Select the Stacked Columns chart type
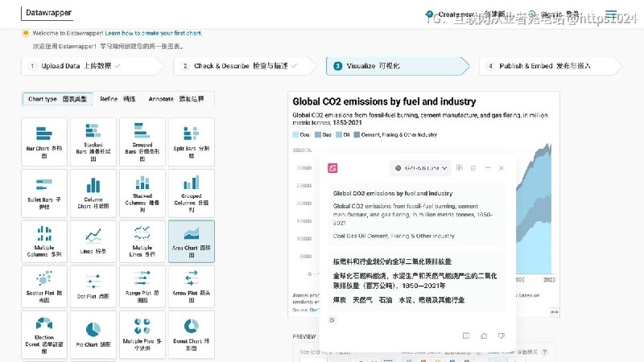Screen dimensions: 644x362 click(142, 193)
